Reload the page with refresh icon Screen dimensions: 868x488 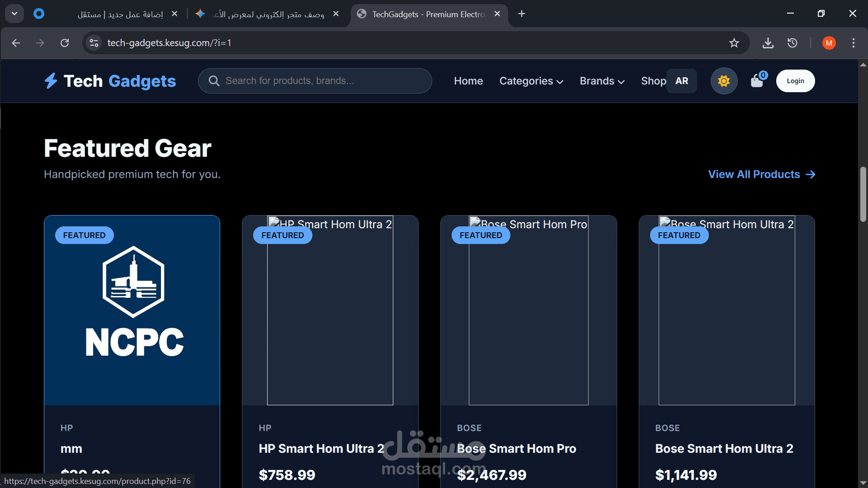65,43
